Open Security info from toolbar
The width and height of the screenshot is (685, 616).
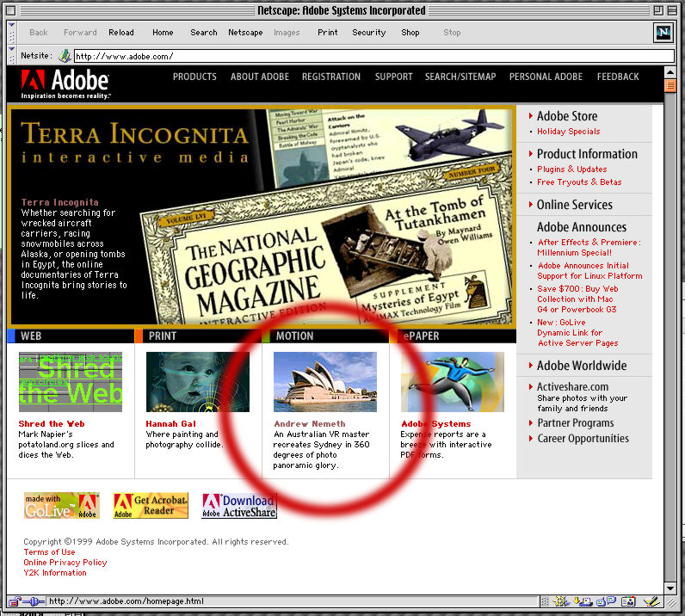[x=368, y=33]
